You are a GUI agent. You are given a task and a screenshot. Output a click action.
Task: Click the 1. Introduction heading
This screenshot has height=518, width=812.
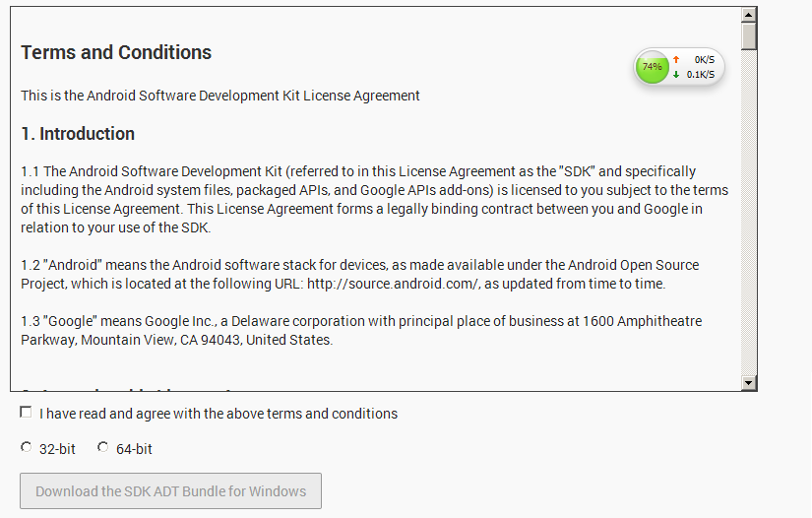tap(78, 134)
